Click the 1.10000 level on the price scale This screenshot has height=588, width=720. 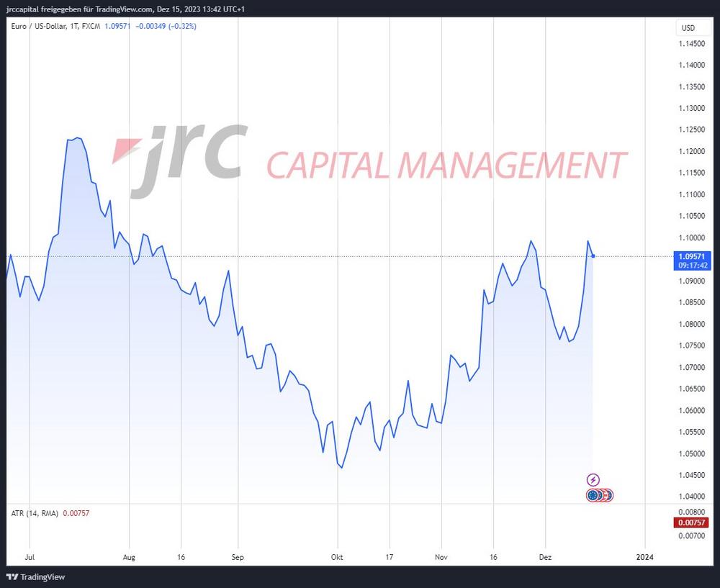click(x=691, y=238)
